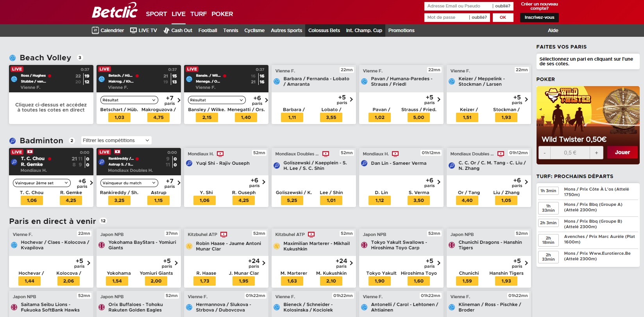Open Football menu item
The image size is (644, 317).
pos(208,31)
